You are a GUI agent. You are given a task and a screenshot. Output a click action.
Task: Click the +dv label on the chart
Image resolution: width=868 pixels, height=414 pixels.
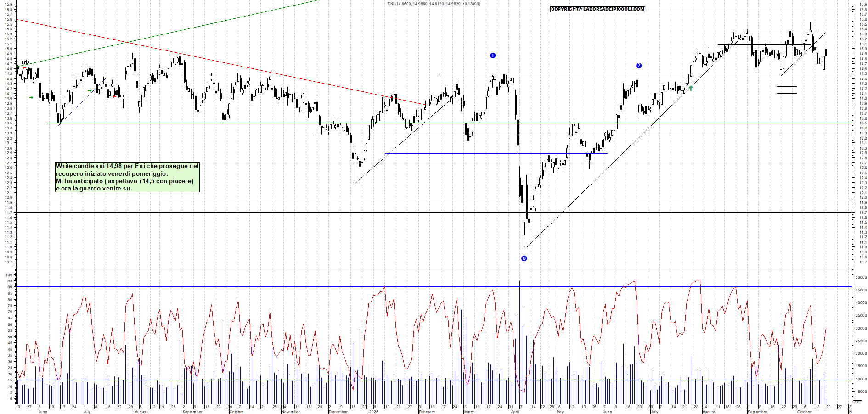pos(25,62)
